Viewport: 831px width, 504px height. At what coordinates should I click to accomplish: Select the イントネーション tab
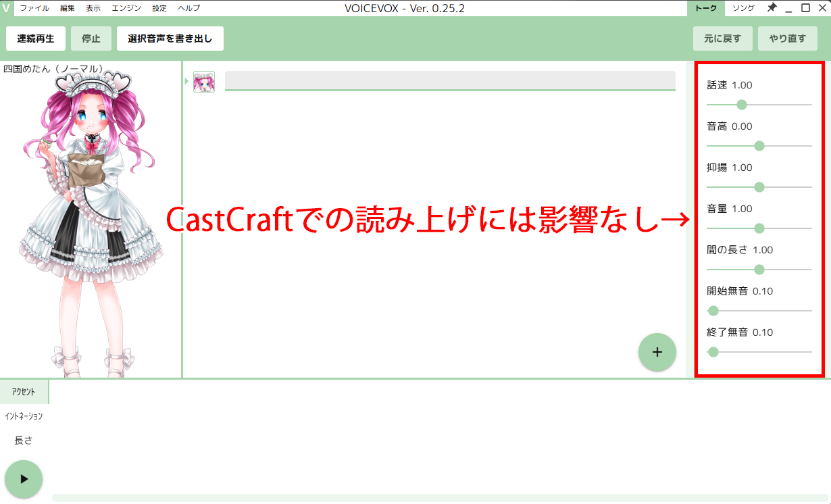24,416
